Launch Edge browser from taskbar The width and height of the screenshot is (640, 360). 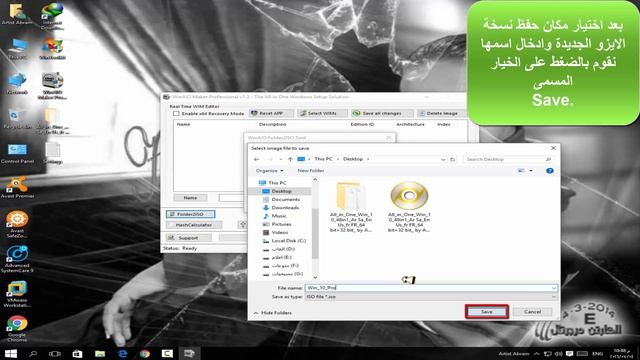pos(122,353)
